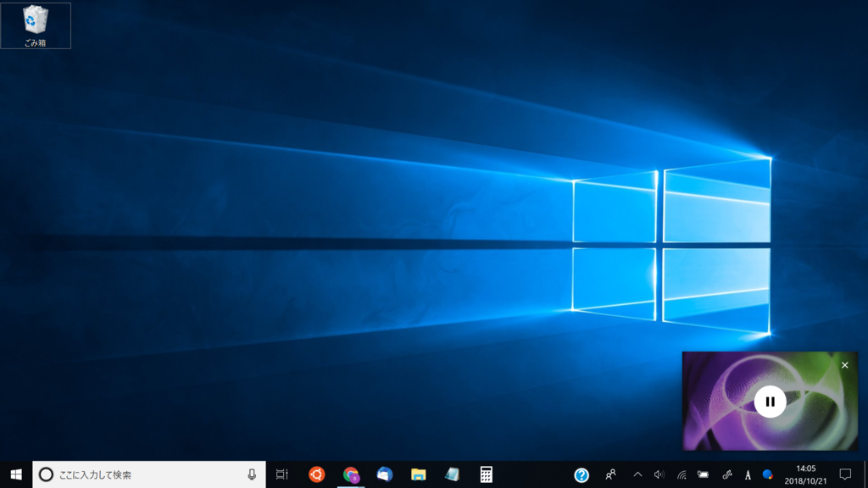
Task: Close the picture-in-picture video overlay
Action: (x=845, y=365)
